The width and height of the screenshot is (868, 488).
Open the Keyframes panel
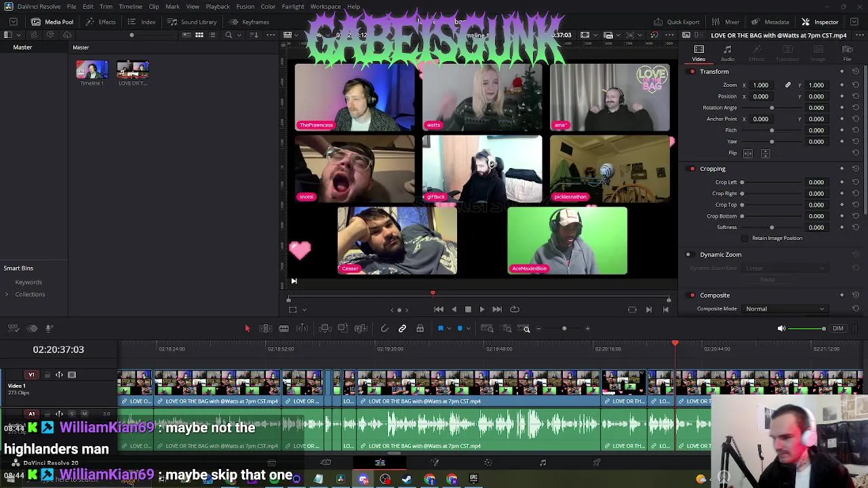click(x=249, y=22)
